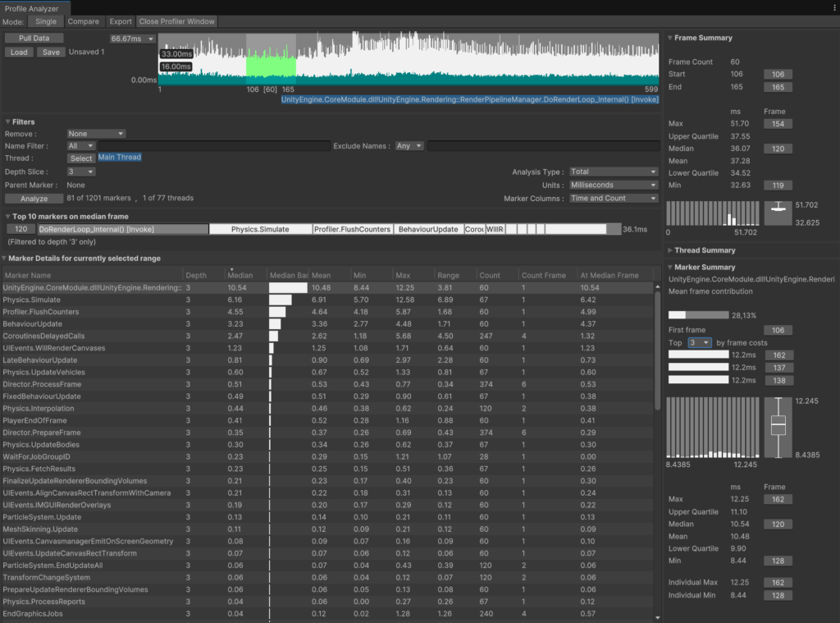The width and height of the screenshot is (840, 623).
Task: Open the Top 3 frame costs dropdown
Action: (x=700, y=342)
